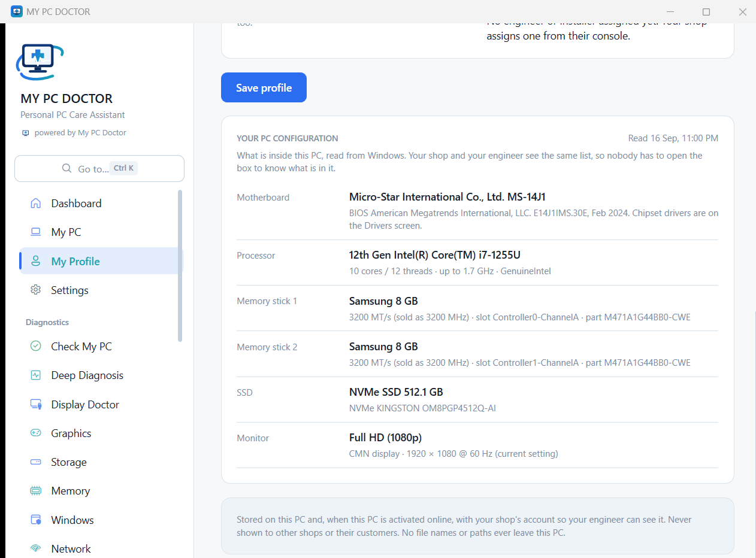Click the BIOS American Megatrends detail text
Viewport: 756px width, 558px height.
tap(534, 219)
